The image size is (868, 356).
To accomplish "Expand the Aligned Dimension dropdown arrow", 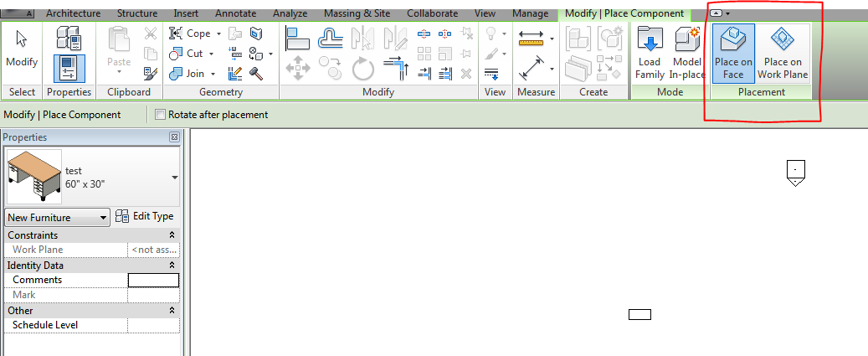I will tap(552, 70).
